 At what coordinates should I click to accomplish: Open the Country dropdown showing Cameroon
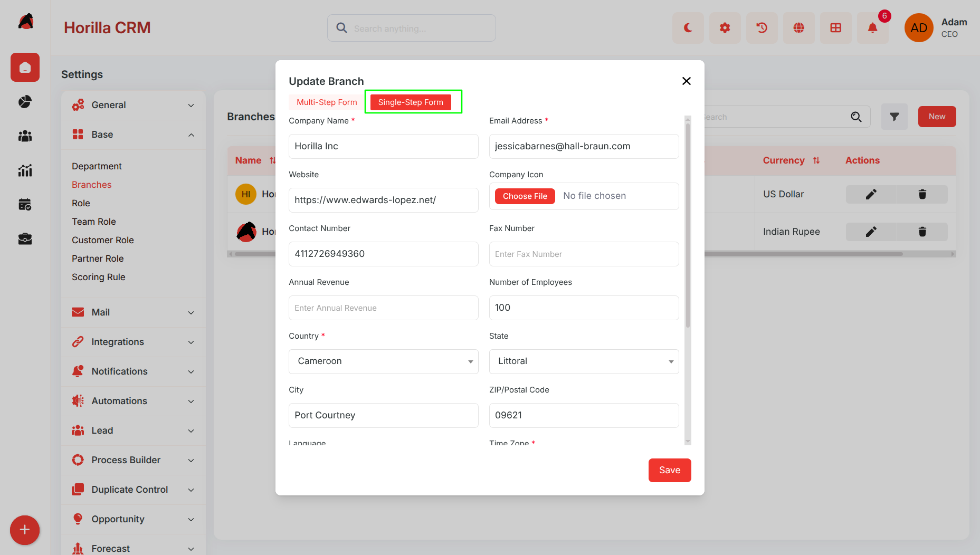pyautogui.click(x=384, y=361)
